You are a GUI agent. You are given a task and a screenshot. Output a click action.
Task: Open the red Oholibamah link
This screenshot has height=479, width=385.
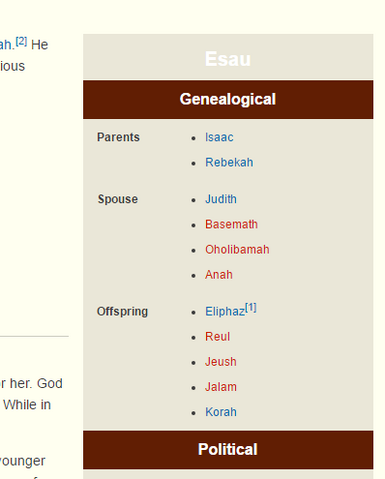237,249
